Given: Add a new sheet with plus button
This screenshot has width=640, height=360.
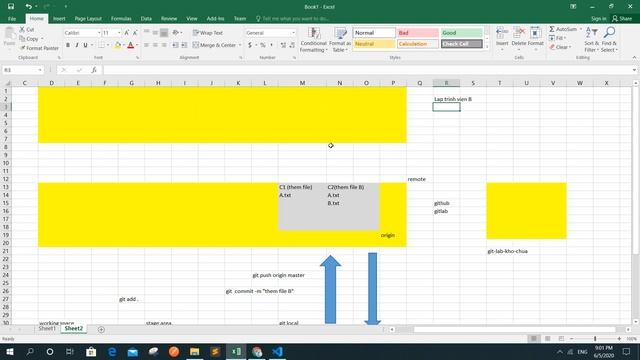Looking at the screenshot, I should click(x=101, y=329).
